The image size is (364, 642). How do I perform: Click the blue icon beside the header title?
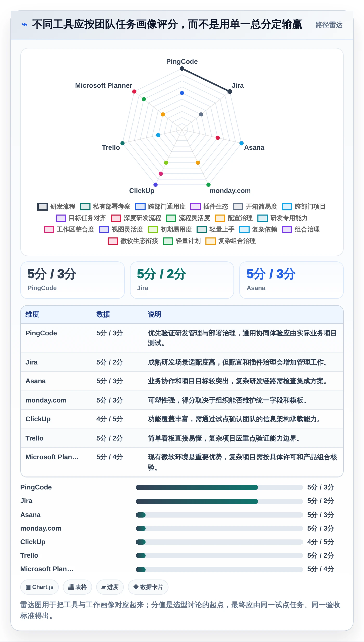[24, 24]
